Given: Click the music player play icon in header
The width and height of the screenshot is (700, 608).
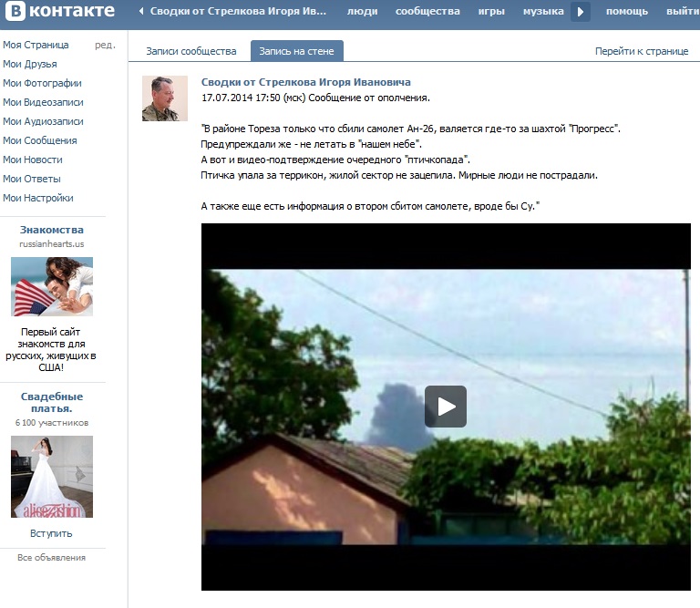Looking at the screenshot, I should pos(581,12).
